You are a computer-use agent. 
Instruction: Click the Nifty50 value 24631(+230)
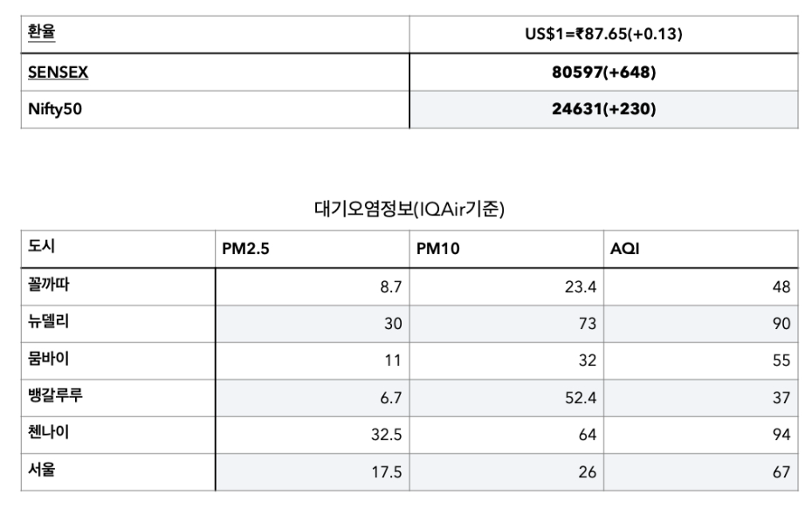pyautogui.click(x=603, y=110)
